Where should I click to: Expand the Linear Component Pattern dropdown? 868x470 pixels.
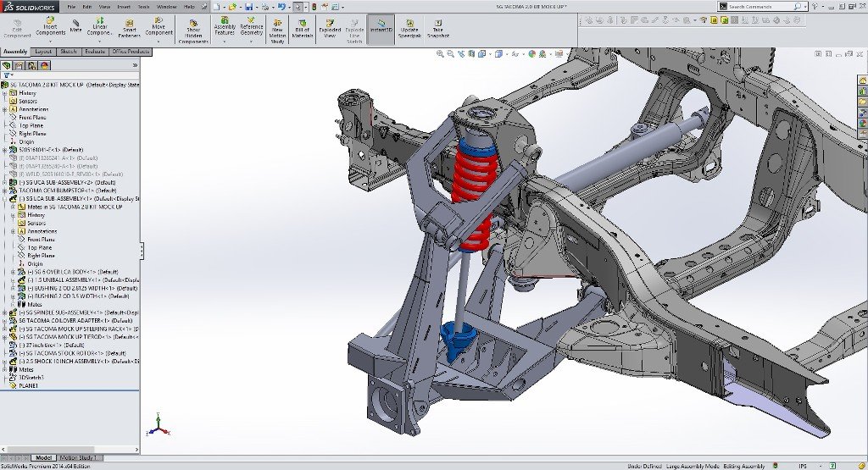(100, 41)
